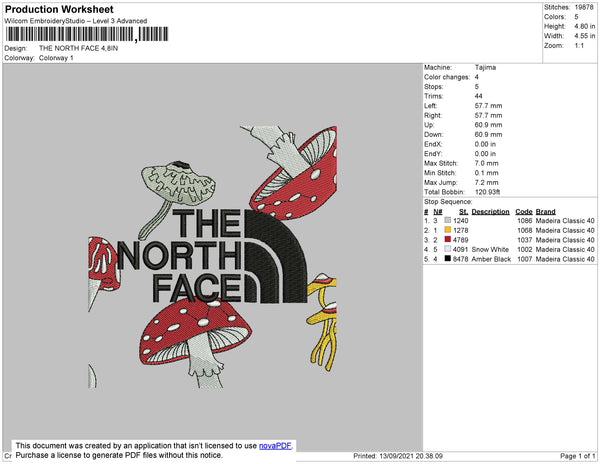Click the Color changes value 4

pyautogui.click(x=477, y=77)
